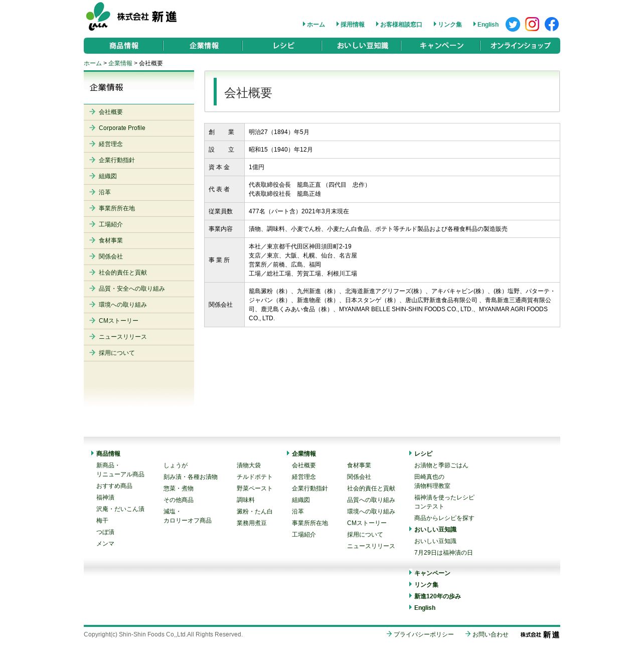Screen dimensions: 644x648
Task: Open footer キャンペーン link
Action: 432,573
